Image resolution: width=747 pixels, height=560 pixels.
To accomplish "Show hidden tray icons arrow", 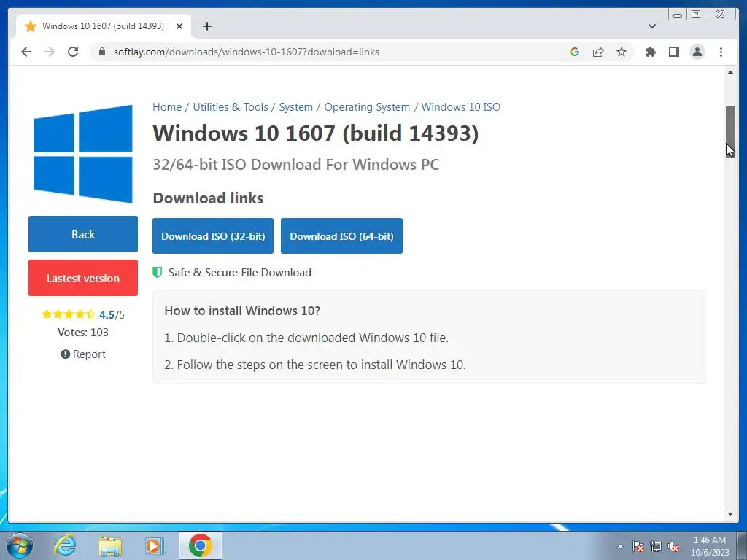I will point(620,546).
